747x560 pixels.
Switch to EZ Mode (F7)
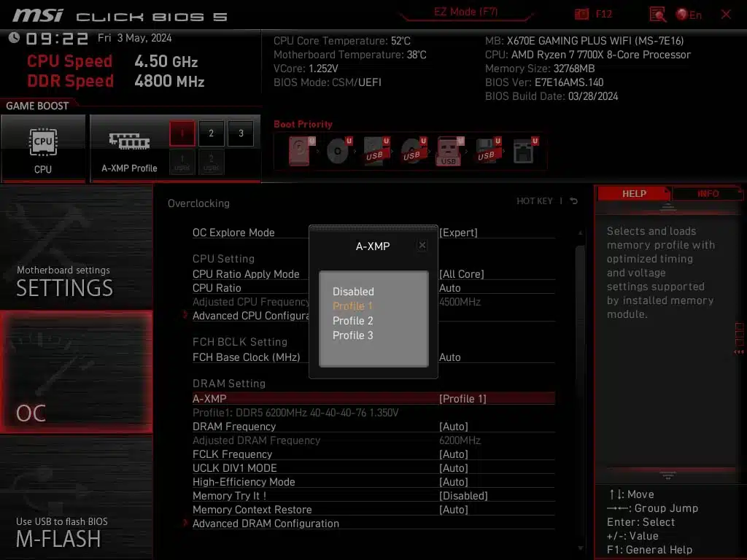click(466, 12)
